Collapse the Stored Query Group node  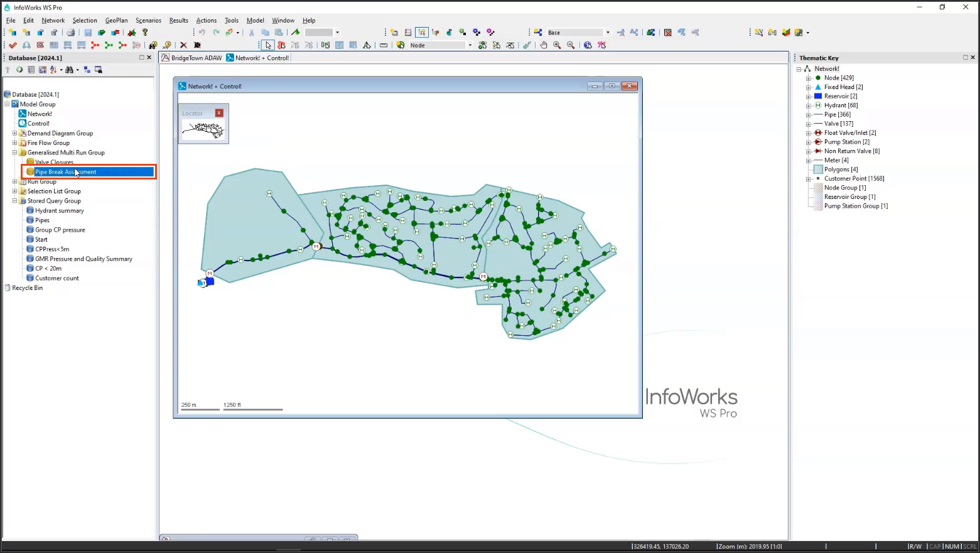point(14,201)
